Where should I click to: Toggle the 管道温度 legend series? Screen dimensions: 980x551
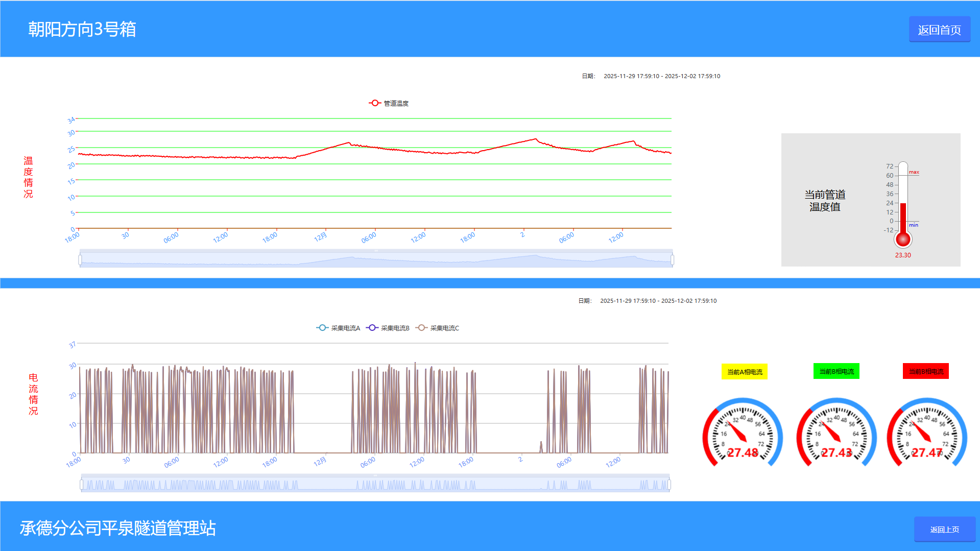click(389, 103)
